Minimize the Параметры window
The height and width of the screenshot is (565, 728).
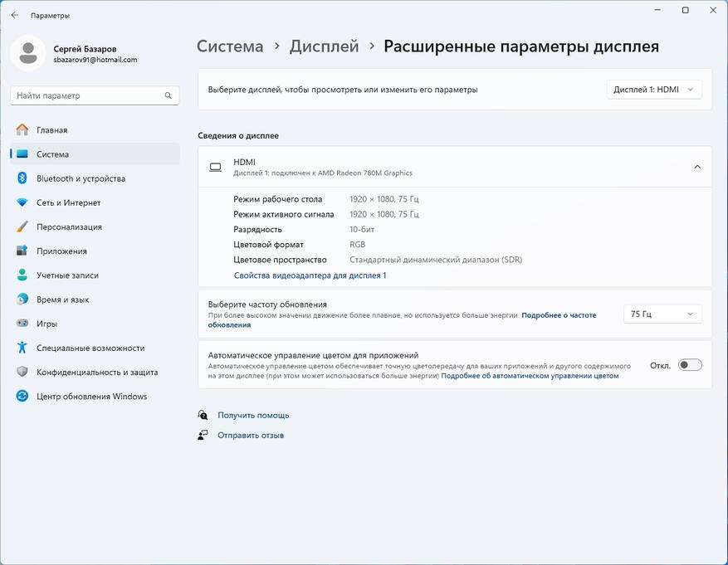(x=657, y=10)
